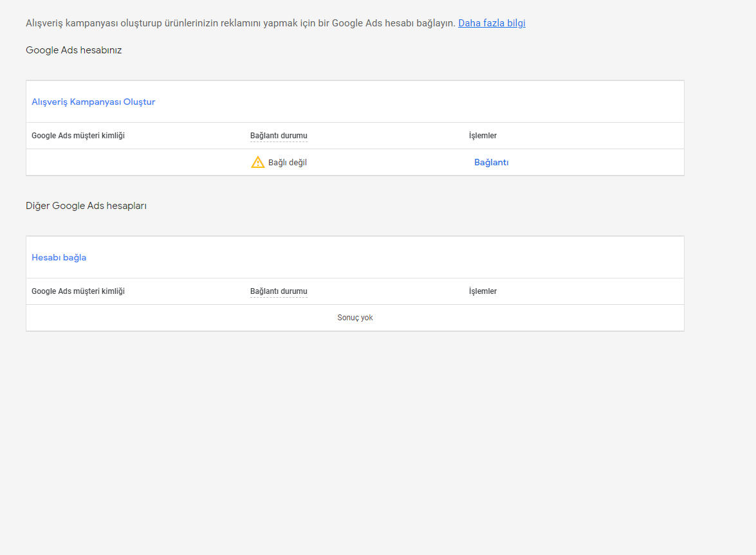
Task: Click 'Alışveriş Kampanyası Oluştur' link
Action: click(x=93, y=102)
